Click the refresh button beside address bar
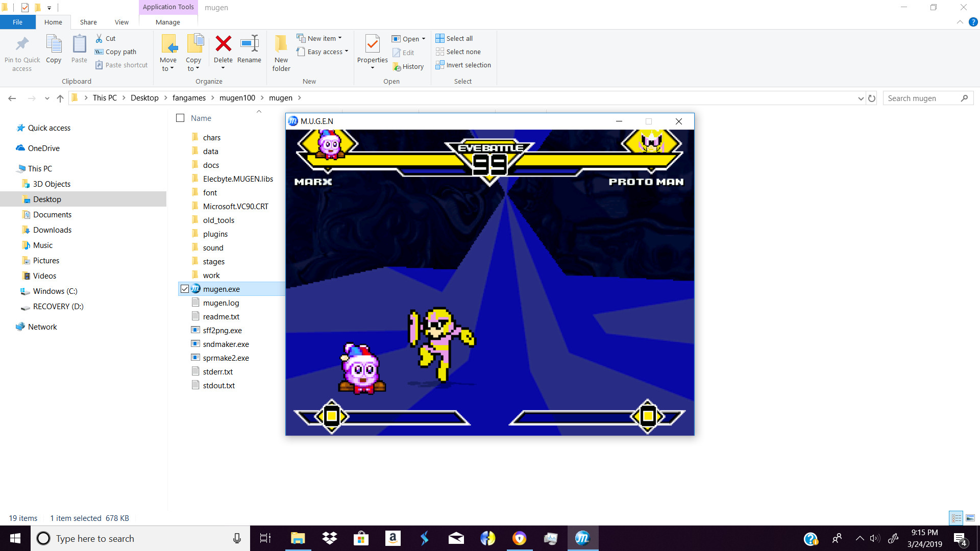Viewport: 980px width, 551px height. click(872, 98)
